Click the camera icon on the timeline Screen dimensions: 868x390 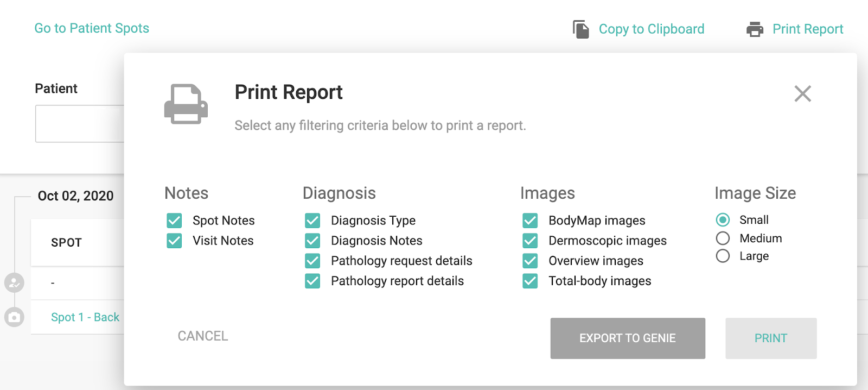click(14, 317)
